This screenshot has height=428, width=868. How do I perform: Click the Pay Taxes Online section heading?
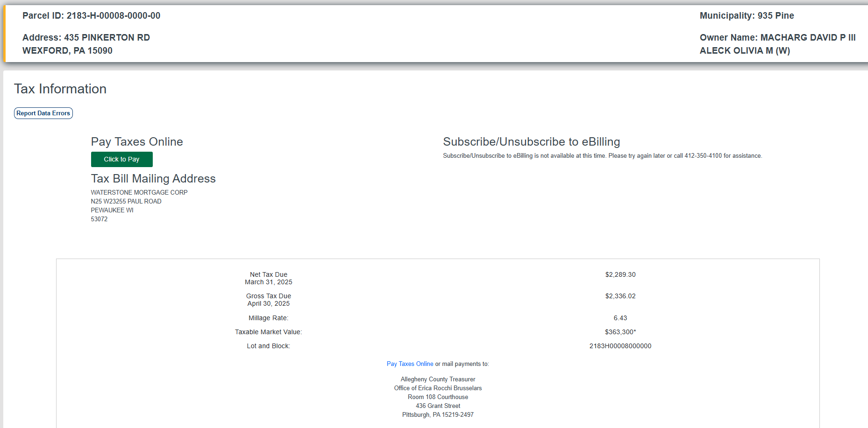137,142
